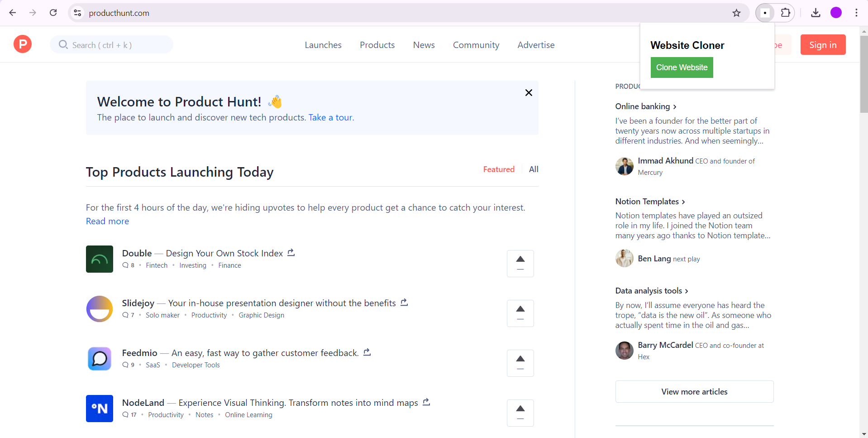
Task: Click the Website Cloner extension icon
Action: tap(765, 13)
